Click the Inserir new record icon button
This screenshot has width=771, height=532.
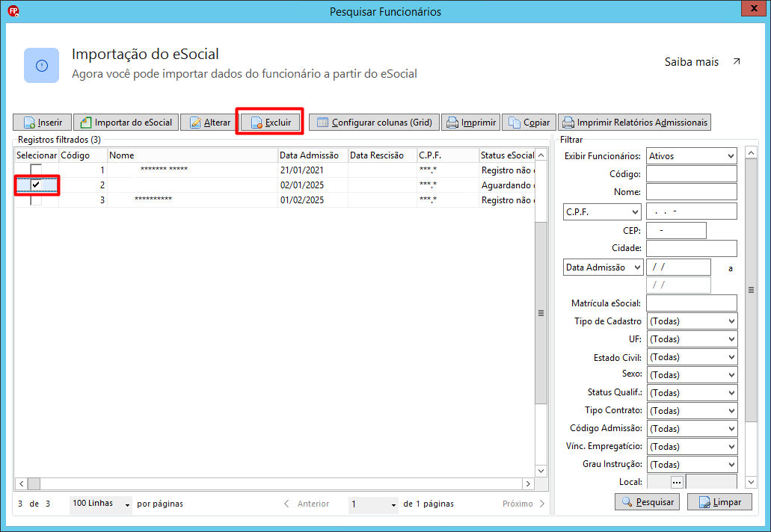pyautogui.click(x=43, y=123)
